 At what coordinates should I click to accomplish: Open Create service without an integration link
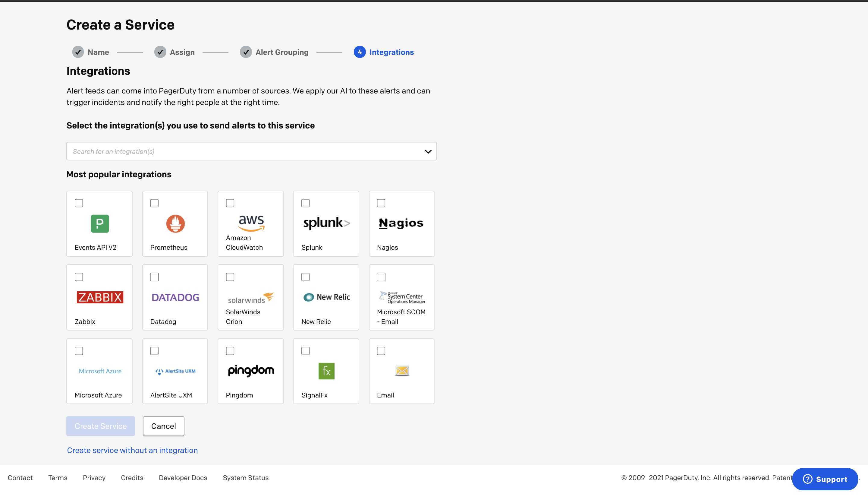coord(132,450)
